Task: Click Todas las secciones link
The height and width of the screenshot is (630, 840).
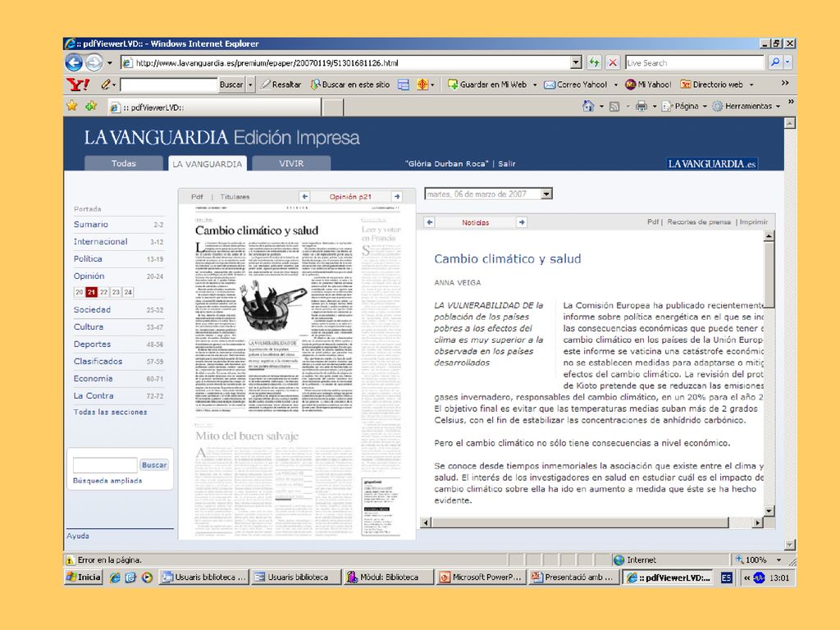Action: pyautogui.click(x=111, y=412)
